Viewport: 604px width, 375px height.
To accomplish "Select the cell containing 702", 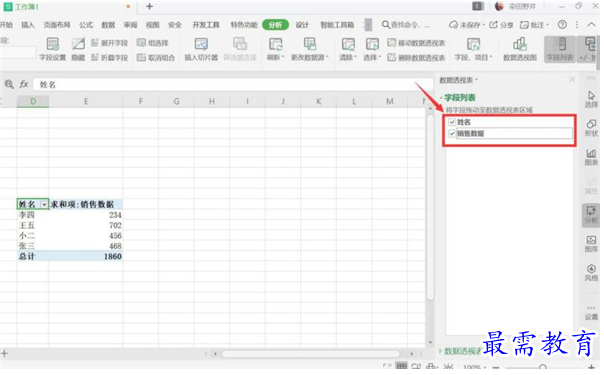I will pyautogui.click(x=86, y=225).
